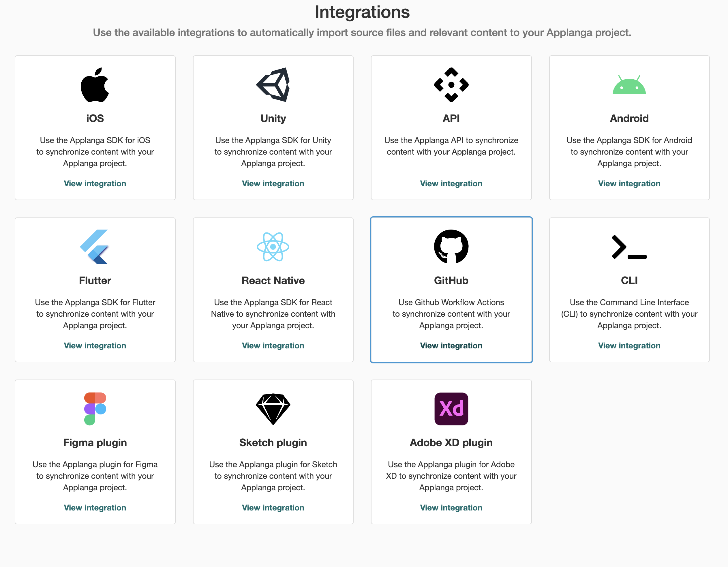The height and width of the screenshot is (567, 728).
Task: Click the Adobe XD plugin card title
Action: (451, 443)
